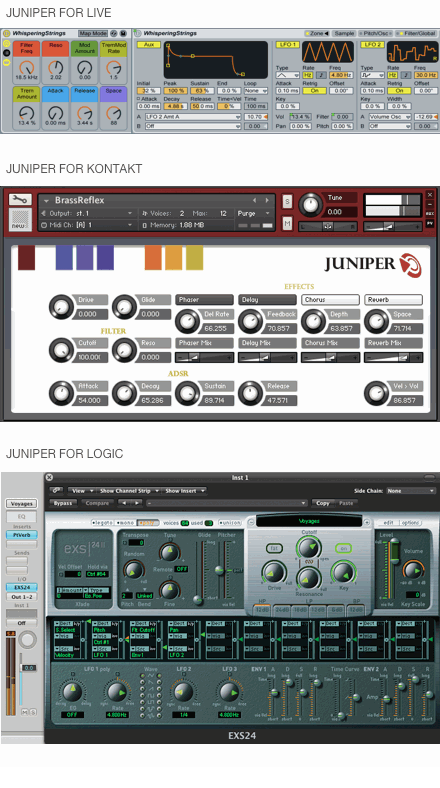
Task: Adjust the Cutoff knob in Kontakt Filter
Action: [61, 350]
